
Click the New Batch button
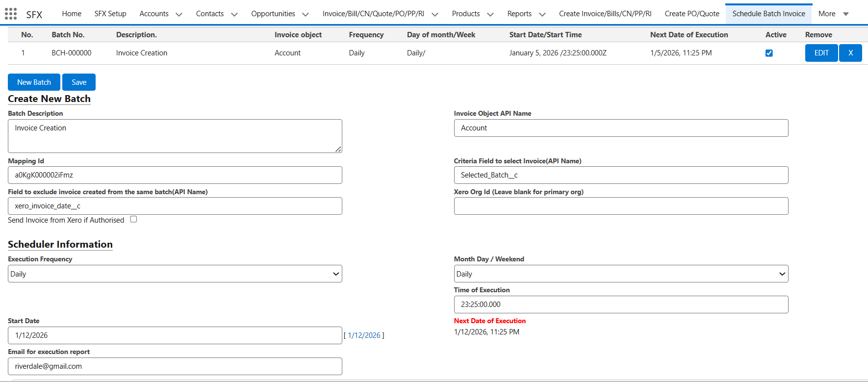click(34, 82)
